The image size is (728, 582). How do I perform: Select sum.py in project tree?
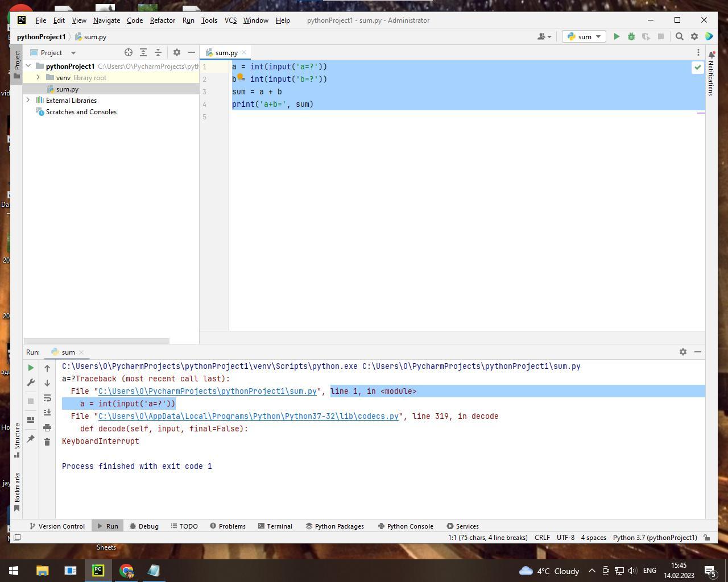[x=67, y=89]
